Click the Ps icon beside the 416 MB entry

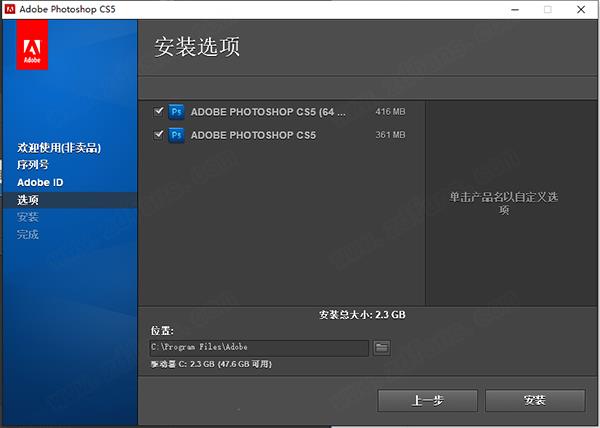[x=176, y=112]
